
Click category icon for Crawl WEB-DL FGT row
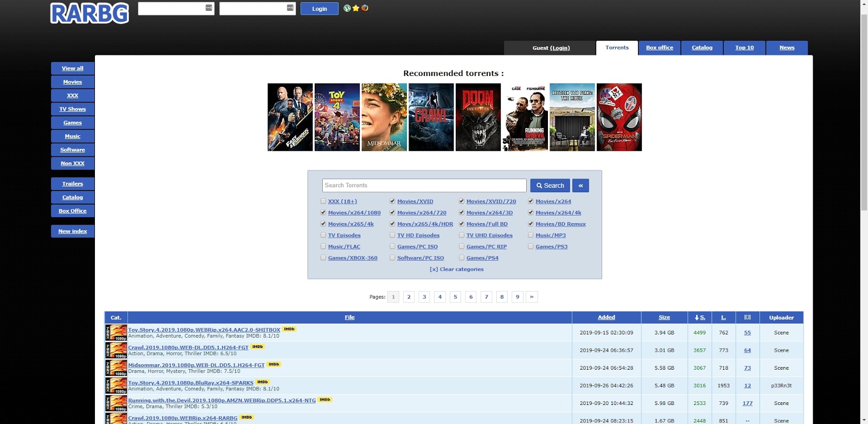click(x=116, y=350)
